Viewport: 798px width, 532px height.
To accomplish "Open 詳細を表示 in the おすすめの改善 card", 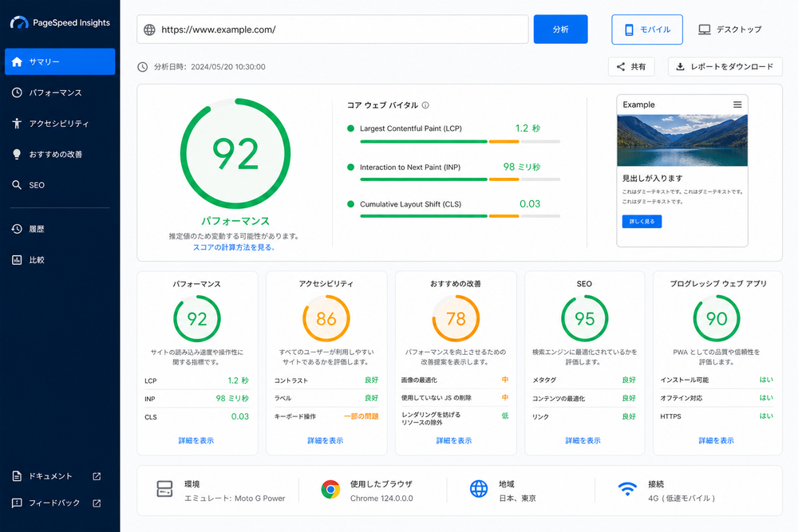I will 454,440.
